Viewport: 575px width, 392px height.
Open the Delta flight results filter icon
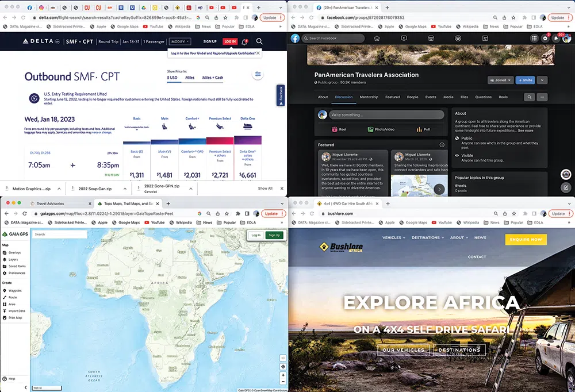click(x=258, y=74)
